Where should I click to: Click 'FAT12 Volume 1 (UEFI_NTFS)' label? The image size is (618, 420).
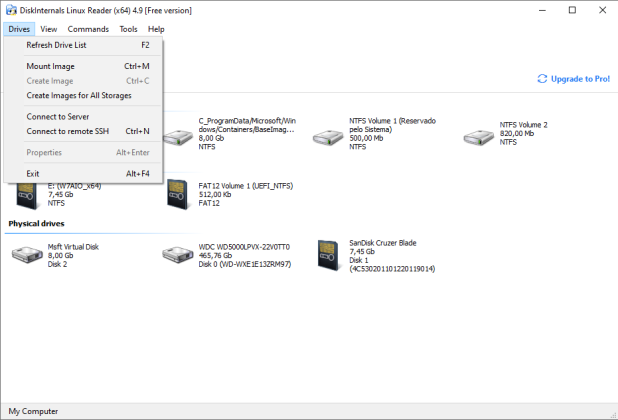tap(246, 186)
